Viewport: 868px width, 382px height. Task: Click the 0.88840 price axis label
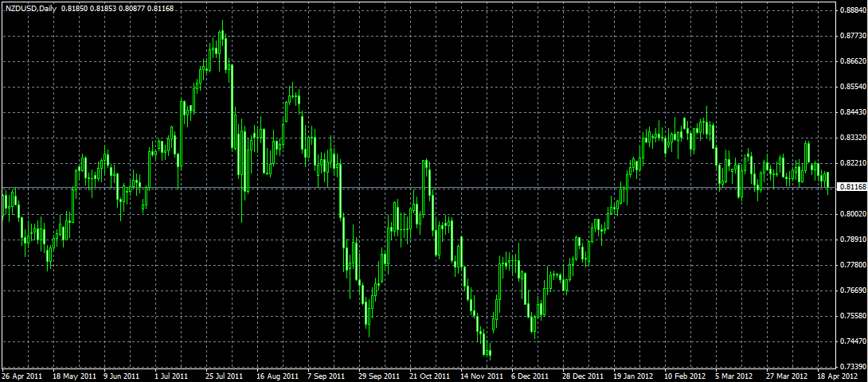coord(852,10)
